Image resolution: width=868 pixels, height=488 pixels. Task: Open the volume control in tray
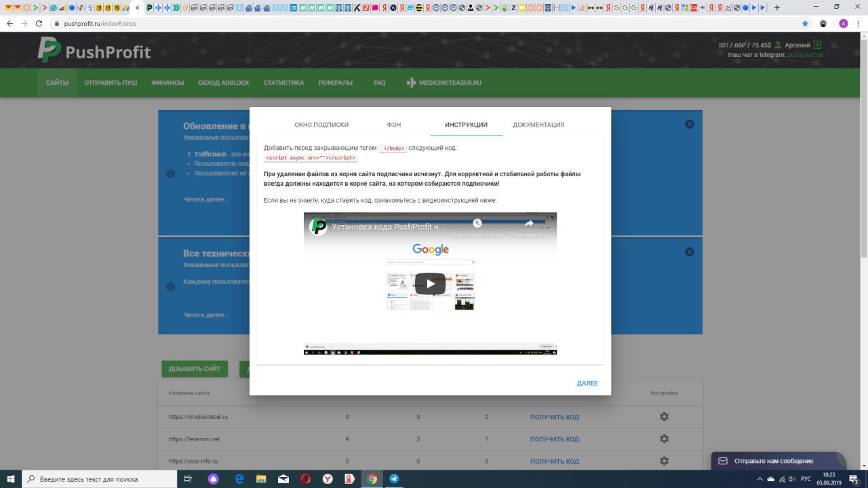pos(793,479)
